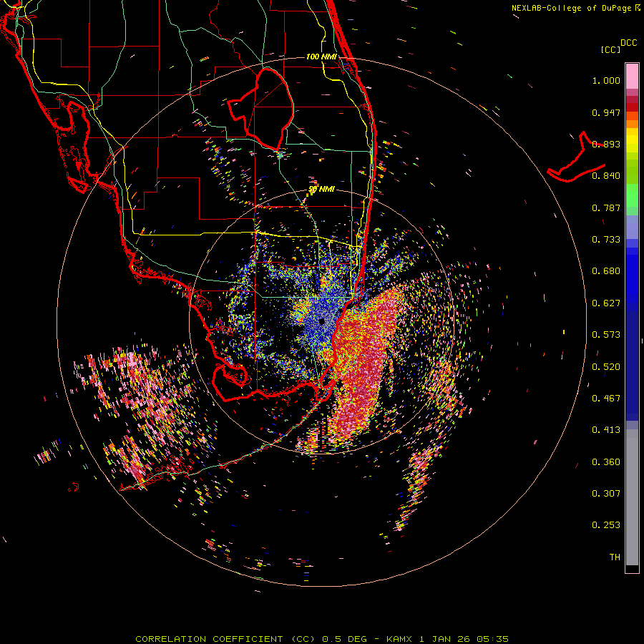Image resolution: width=644 pixels, height=644 pixels.
Task: Click the 0.840 color scale value
Action: 606,176
